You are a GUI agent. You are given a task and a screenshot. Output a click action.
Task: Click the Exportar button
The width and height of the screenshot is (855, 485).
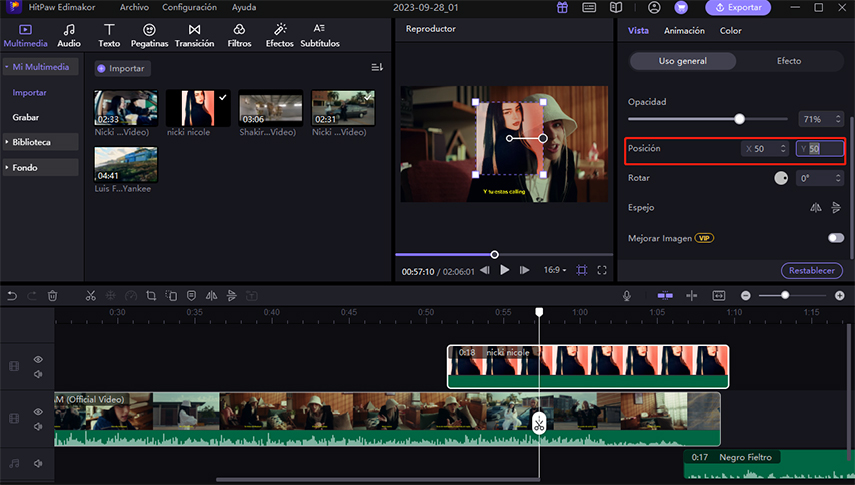738,8
